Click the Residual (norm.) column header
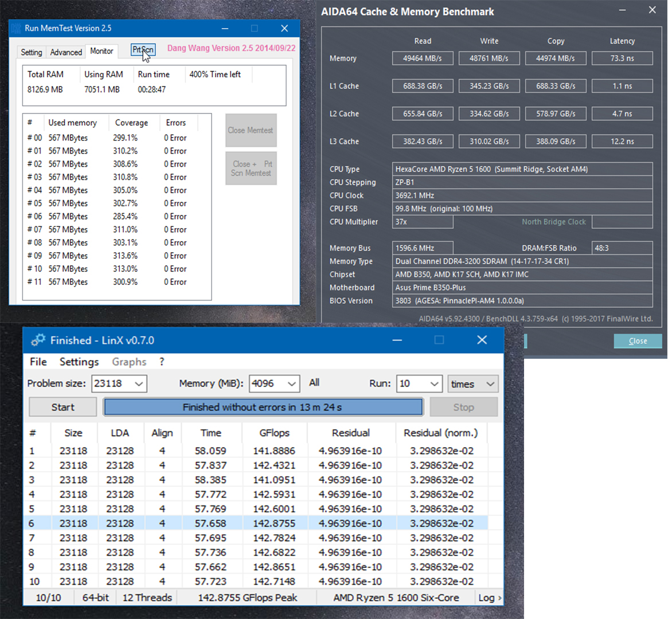Image resolution: width=672 pixels, height=619 pixels. click(440, 433)
